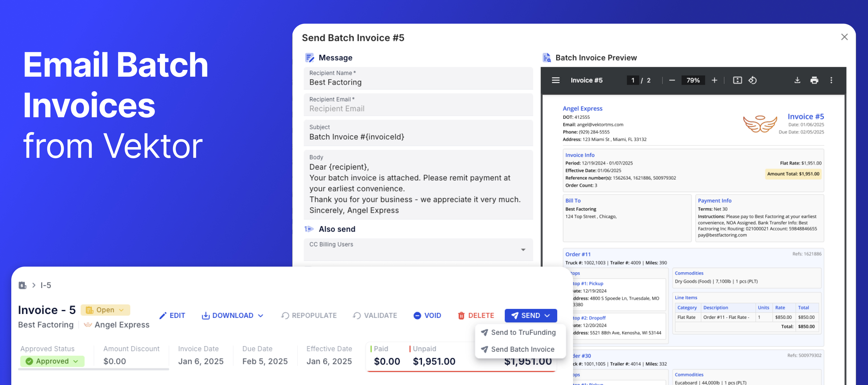Image resolution: width=868 pixels, height=385 pixels.
Task: Click the Edit invoice button
Action: point(172,315)
